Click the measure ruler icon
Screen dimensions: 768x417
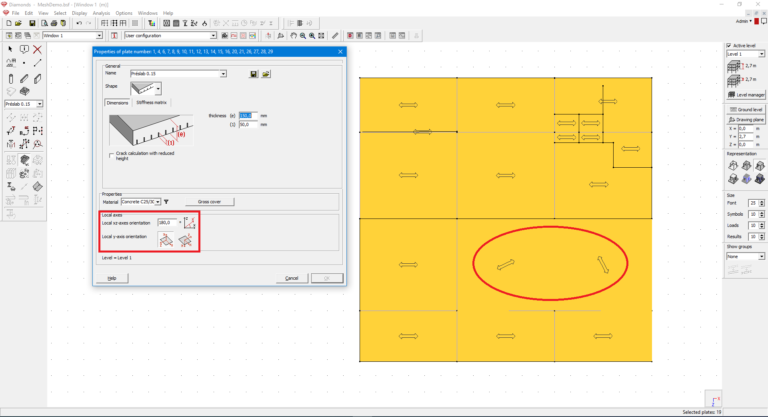point(335,36)
